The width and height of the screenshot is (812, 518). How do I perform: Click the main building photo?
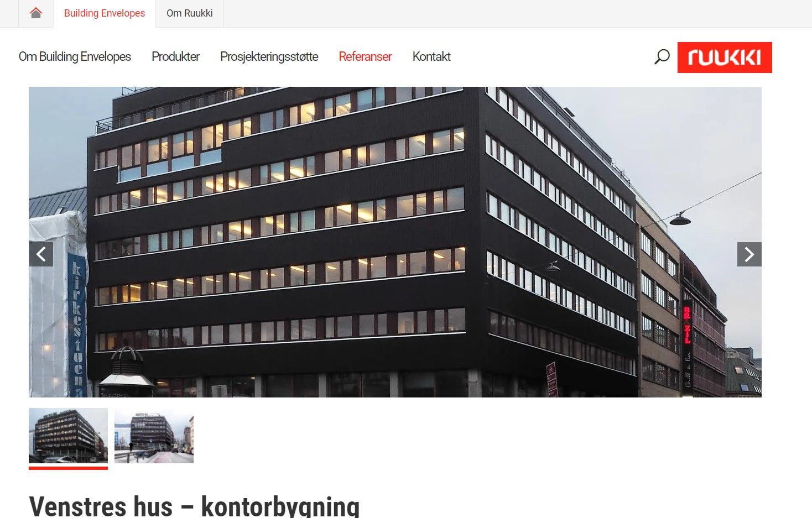(395, 242)
